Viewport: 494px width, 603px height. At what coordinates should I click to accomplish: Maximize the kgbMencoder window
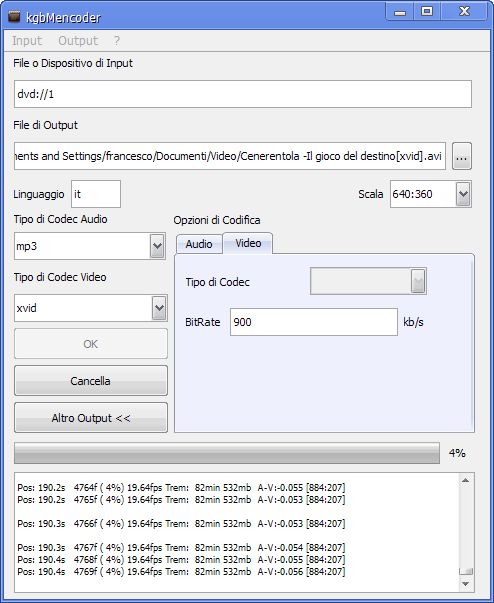427,11
